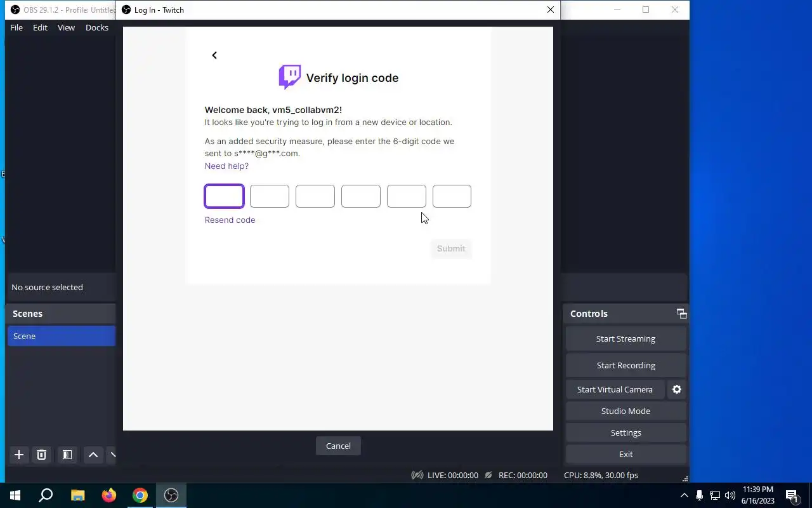812x508 pixels.
Task: Click the streaming status icon beside LIVE
Action: (x=417, y=475)
